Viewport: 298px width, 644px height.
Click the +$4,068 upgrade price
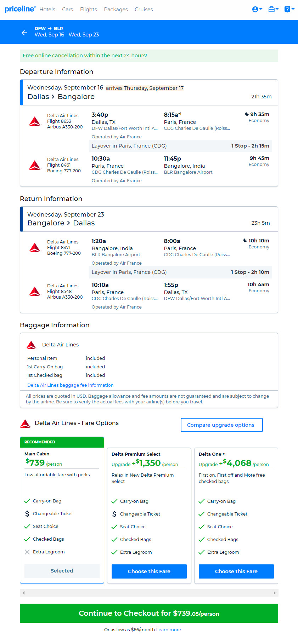pos(235,463)
